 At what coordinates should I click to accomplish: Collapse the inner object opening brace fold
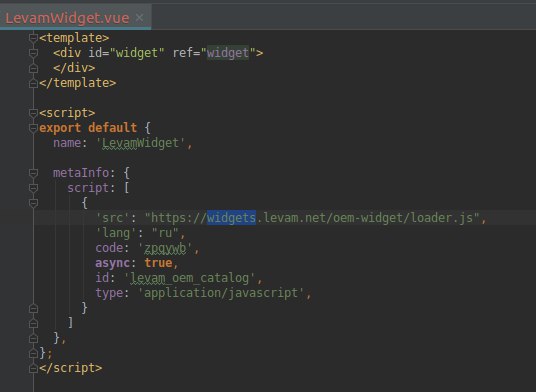pos(33,203)
